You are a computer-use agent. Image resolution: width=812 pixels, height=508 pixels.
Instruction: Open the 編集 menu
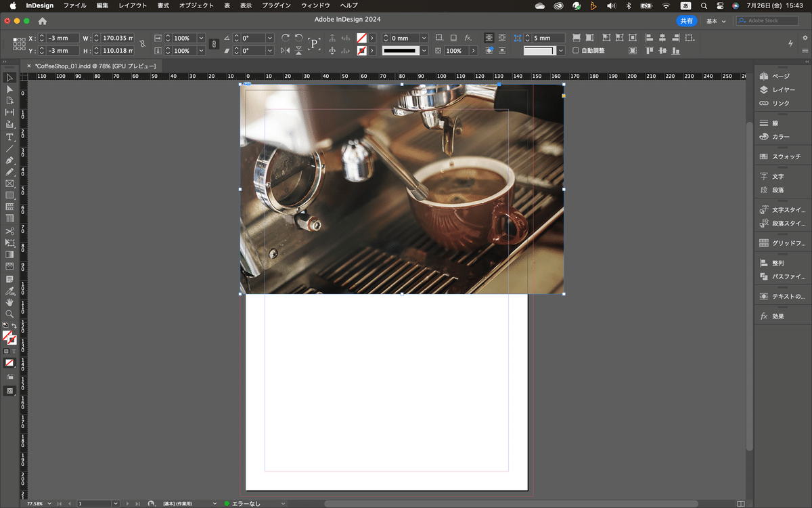tap(102, 5)
